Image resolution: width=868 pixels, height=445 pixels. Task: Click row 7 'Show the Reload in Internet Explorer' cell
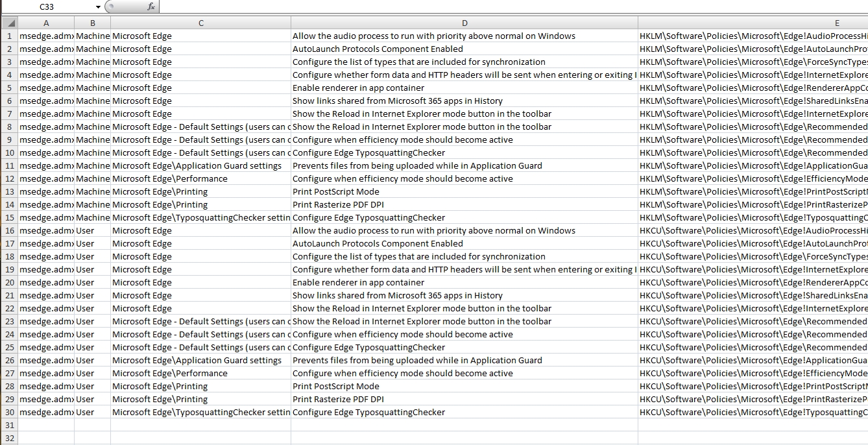click(464, 114)
